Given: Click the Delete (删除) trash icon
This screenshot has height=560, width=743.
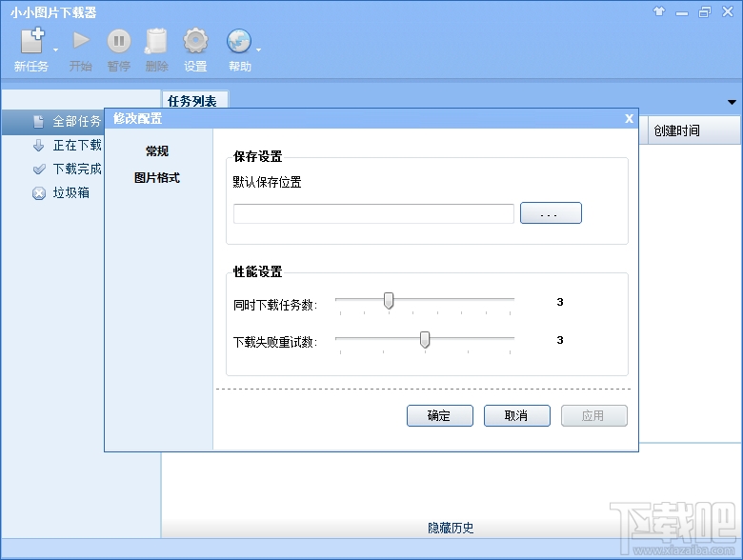Looking at the screenshot, I should [x=156, y=41].
